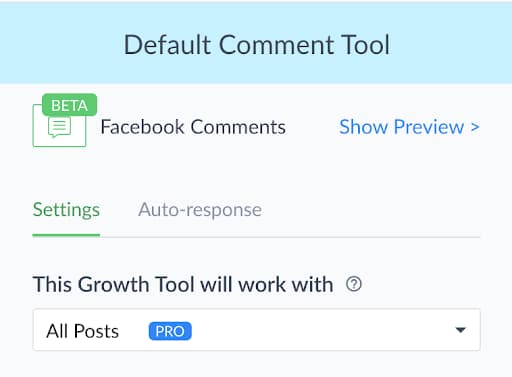The height and width of the screenshot is (377, 512).
Task: Switch to the Settings tab
Action: (x=66, y=210)
